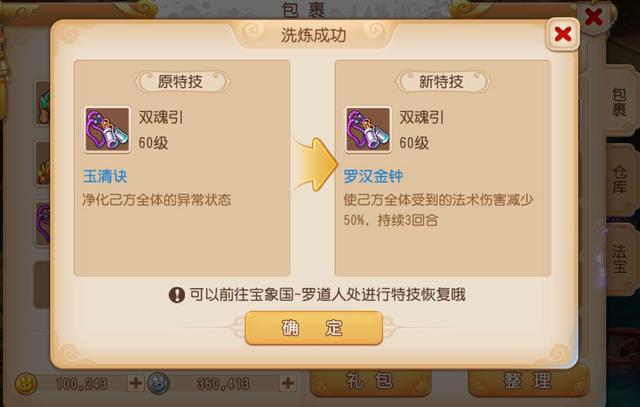Switch to the 仓库 side tab
Screen dimensions: 640x407
coord(619,180)
